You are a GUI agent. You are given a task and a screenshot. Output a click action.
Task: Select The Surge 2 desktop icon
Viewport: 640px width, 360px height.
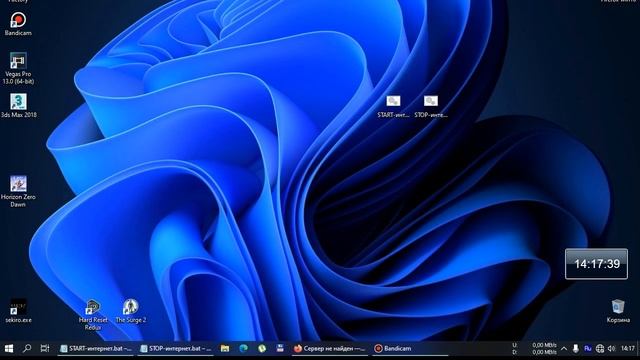[131, 311]
